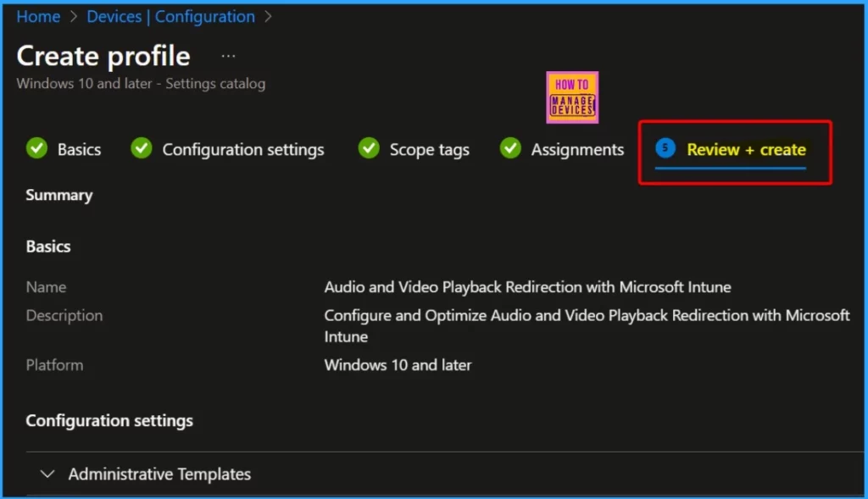Go to the Scope tags step
Image resolution: width=868 pixels, height=499 pixels.
point(430,150)
